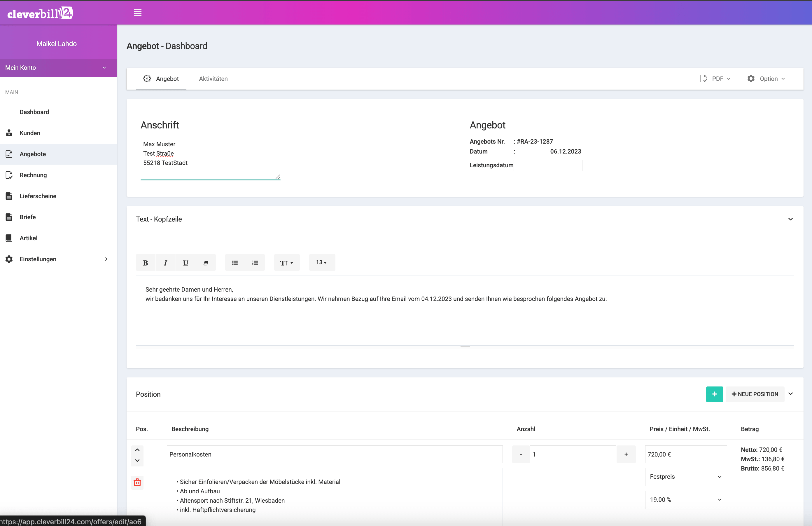This screenshot has width=812, height=526.
Task: Click the eraser clear-formatting icon
Action: [x=206, y=262]
